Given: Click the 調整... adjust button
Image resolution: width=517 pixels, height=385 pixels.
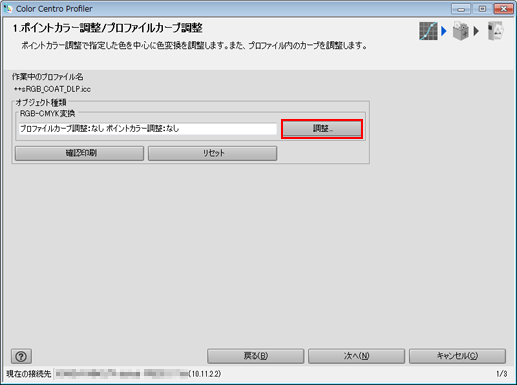Looking at the screenshot, I should click(322, 129).
